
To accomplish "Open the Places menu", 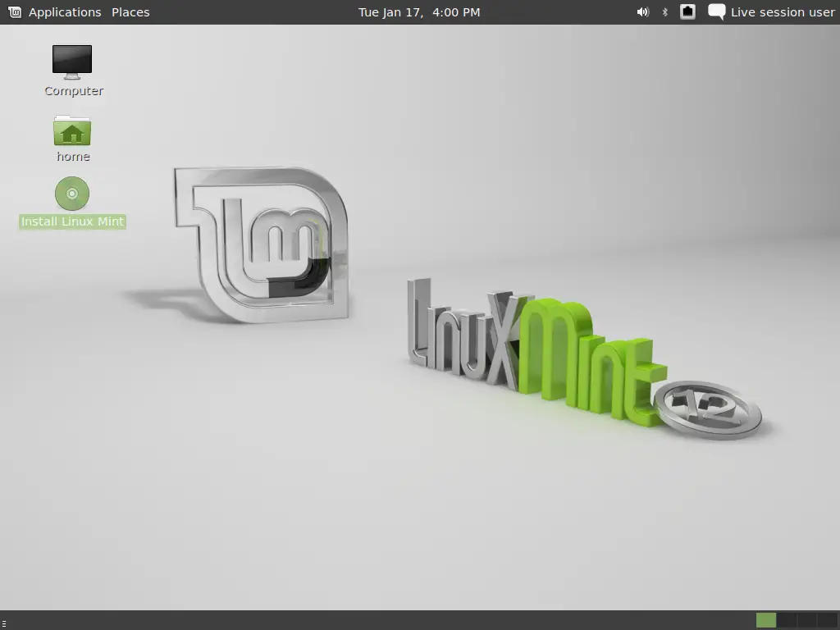I will [130, 12].
